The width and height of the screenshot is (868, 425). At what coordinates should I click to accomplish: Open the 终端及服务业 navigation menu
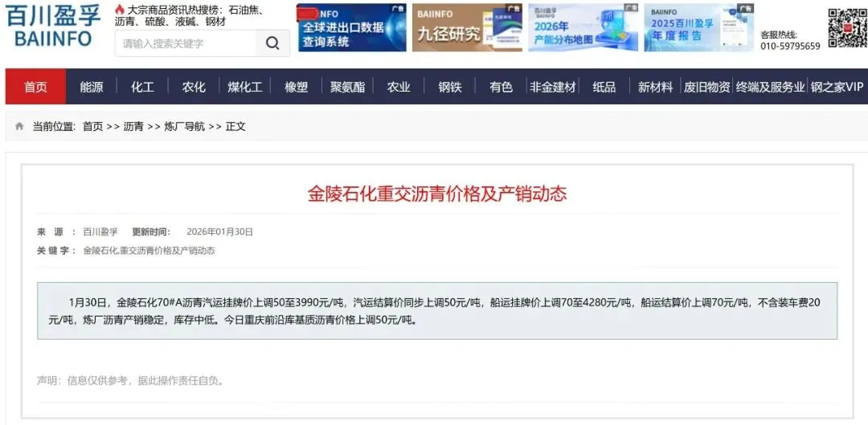pyautogui.click(x=770, y=87)
